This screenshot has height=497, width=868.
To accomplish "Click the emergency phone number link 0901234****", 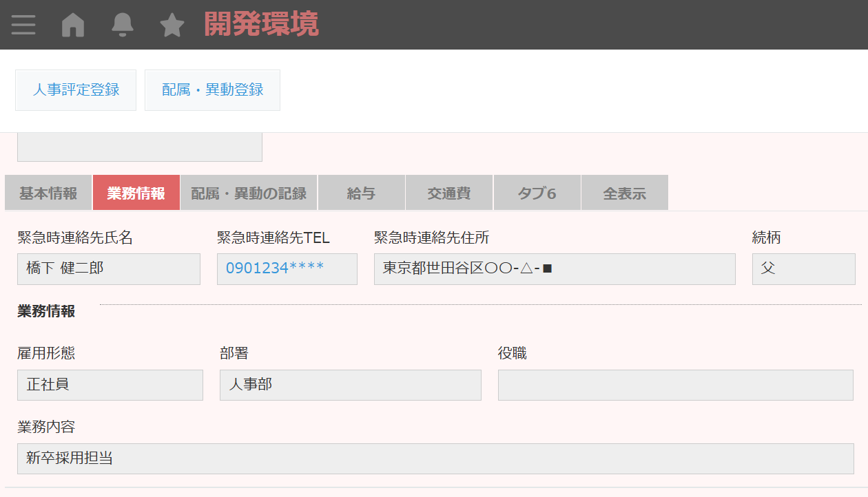I will (x=275, y=268).
